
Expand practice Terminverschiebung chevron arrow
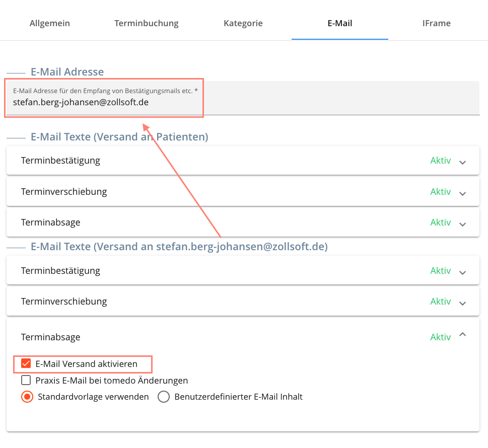click(462, 304)
